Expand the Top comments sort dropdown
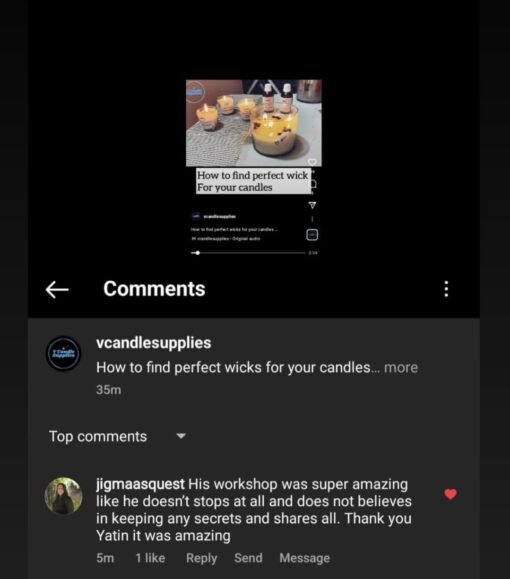The width and height of the screenshot is (510, 579). (181, 436)
